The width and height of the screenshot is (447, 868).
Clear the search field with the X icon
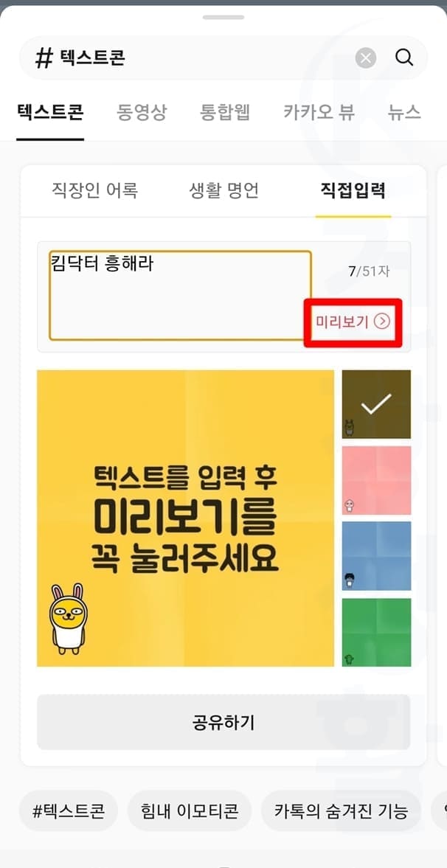[366, 58]
